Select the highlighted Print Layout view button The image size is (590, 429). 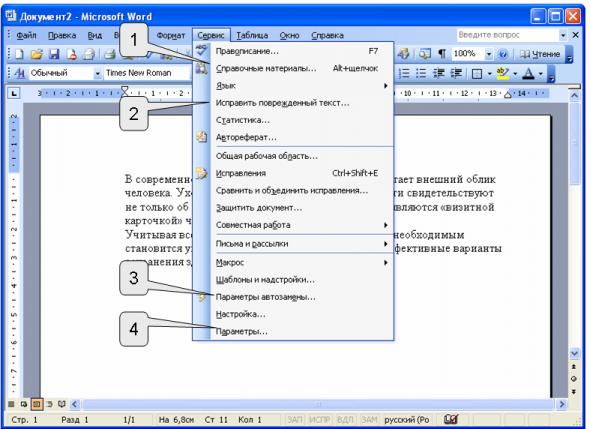point(36,404)
